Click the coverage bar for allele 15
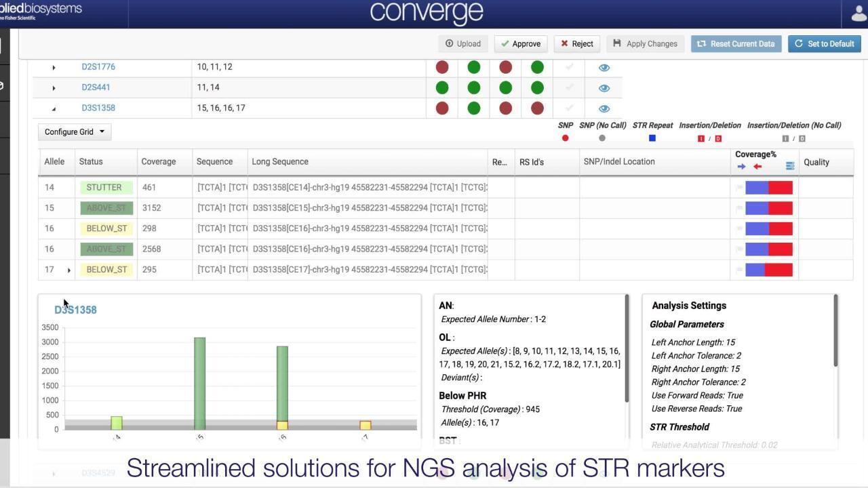 [x=769, y=208]
